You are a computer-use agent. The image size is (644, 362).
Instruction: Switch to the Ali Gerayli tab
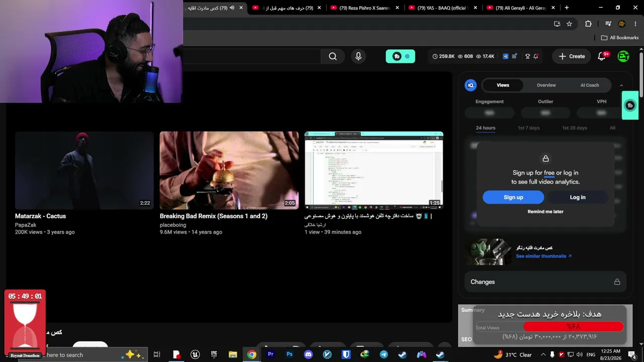[520, 8]
